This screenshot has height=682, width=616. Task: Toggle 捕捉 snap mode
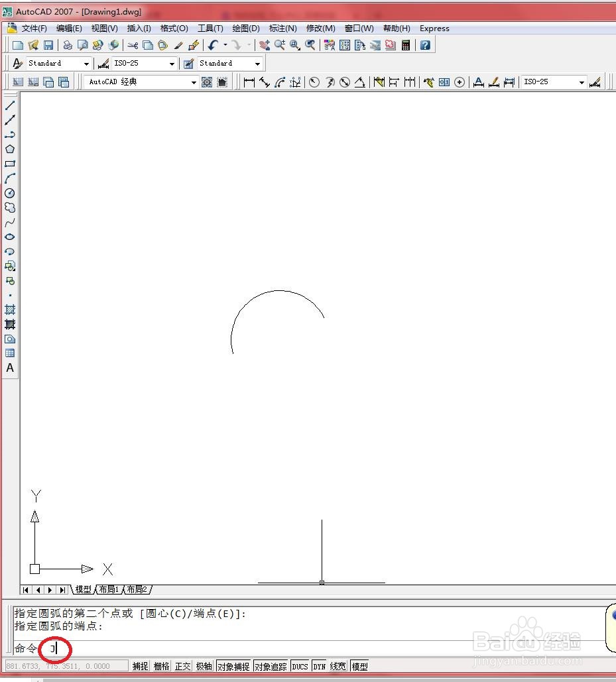click(140, 666)
